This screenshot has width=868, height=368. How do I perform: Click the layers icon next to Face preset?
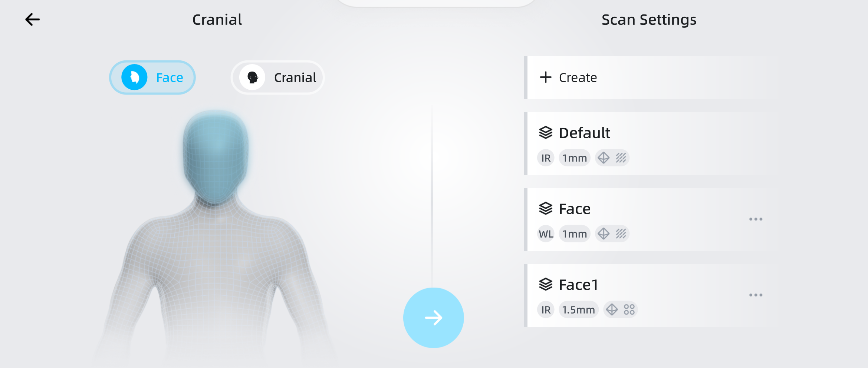click(x=546, y=208)
